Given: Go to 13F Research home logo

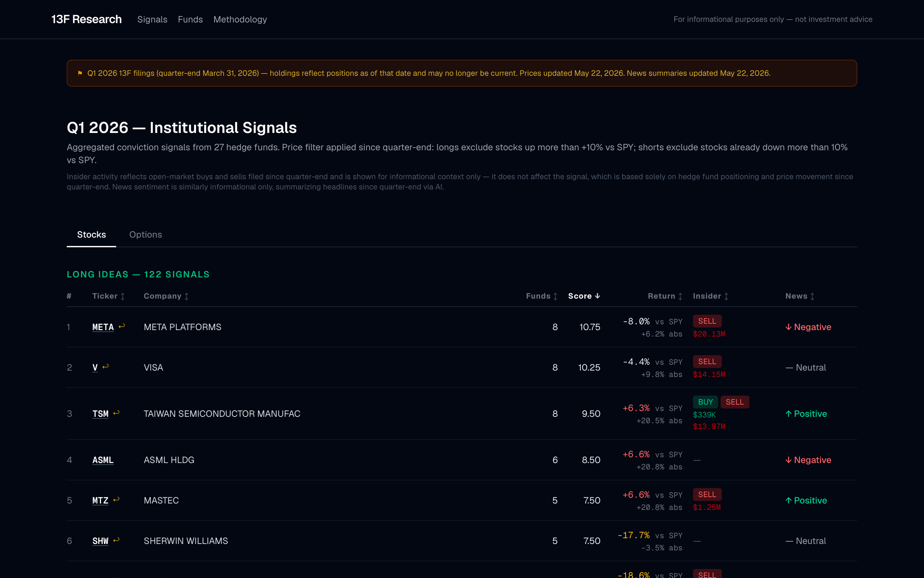Looking at the screenshot, I should click(86, 19).
